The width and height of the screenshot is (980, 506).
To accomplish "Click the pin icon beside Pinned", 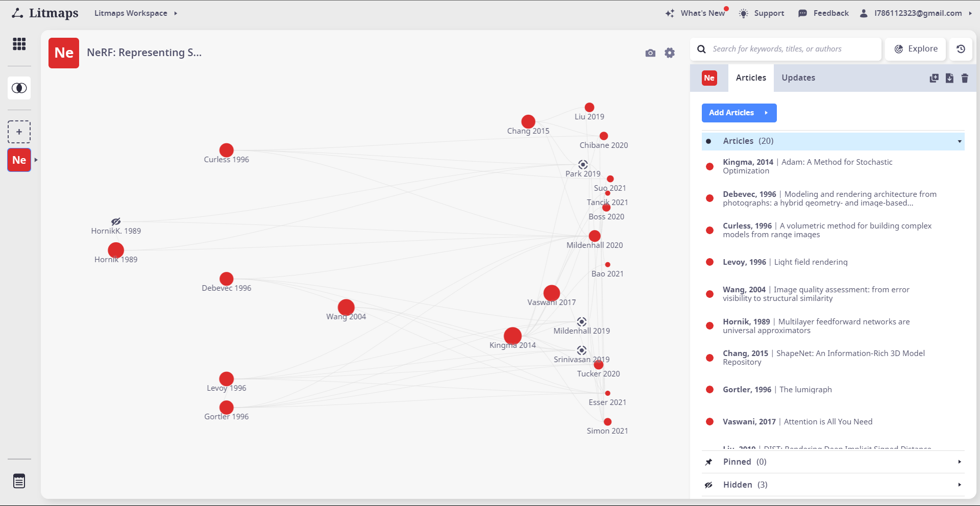I will point(708,462).
